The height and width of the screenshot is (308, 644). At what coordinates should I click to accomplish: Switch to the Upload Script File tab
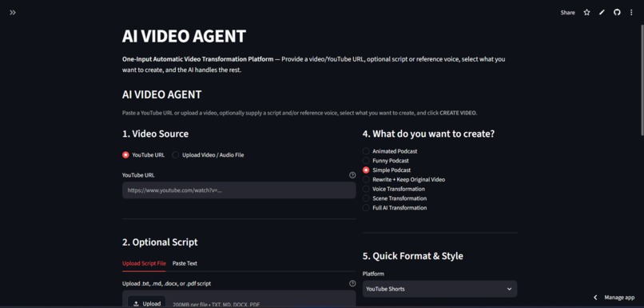pyautogui.click(x=144, y=263)
